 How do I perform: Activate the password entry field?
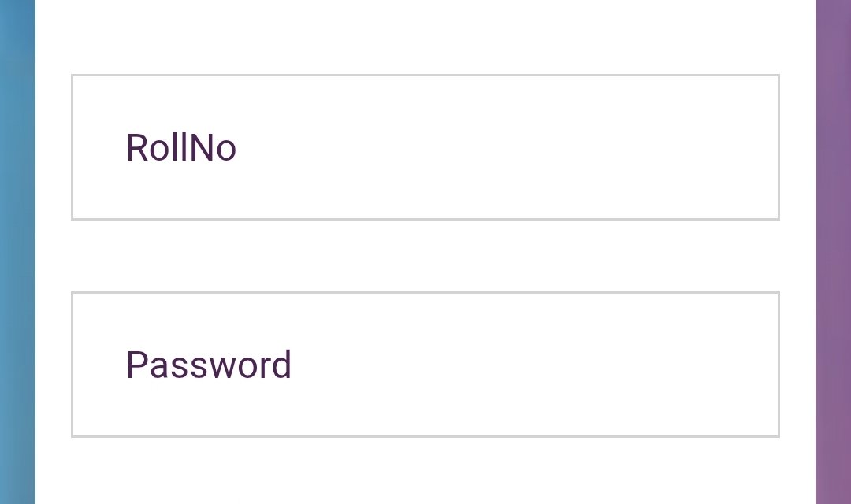425,365
